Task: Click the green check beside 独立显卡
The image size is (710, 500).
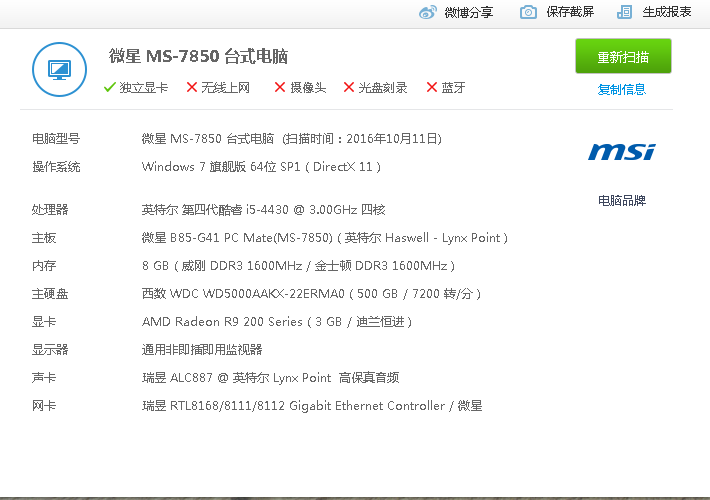Action: [110, 87]
